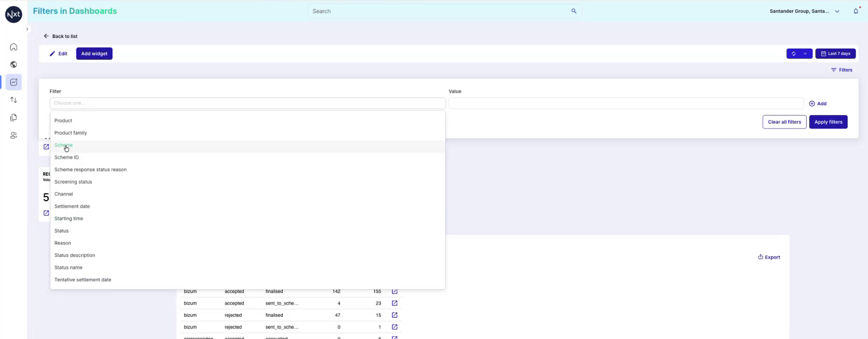868x339 pixels.
Task: Click Add filter button
Action: tap(818, 103)
